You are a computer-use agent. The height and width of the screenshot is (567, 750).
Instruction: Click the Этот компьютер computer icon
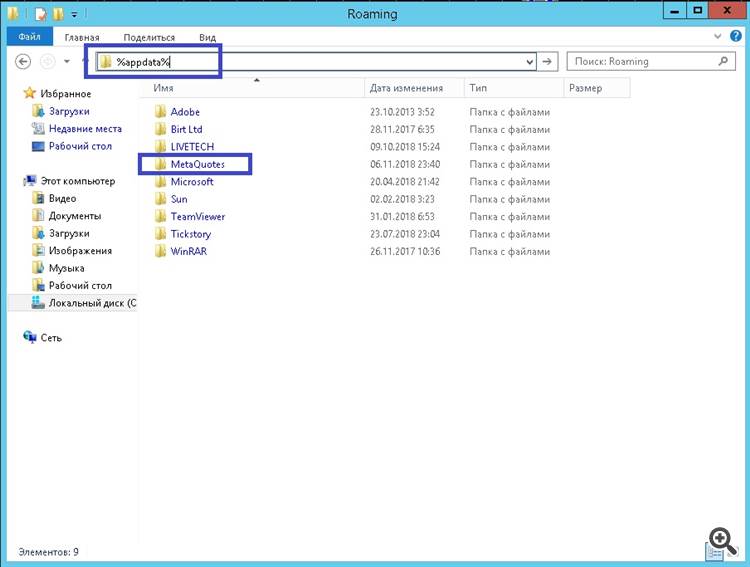click(30, 180)
